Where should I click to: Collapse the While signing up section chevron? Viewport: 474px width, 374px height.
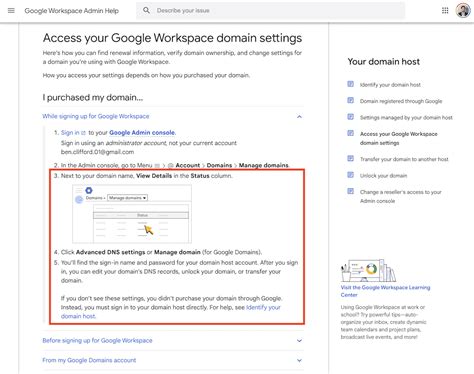(x=299, y=117)
